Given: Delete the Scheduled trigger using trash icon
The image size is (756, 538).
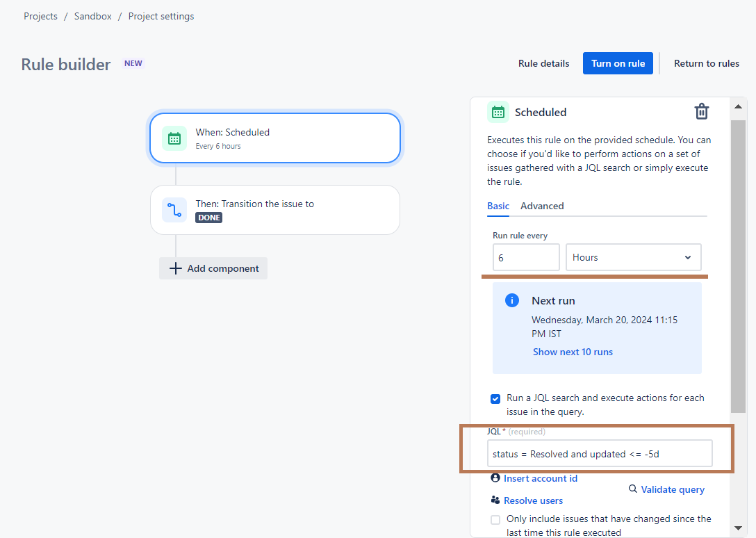Looking at the screenshot, I should tap(702, 111).
